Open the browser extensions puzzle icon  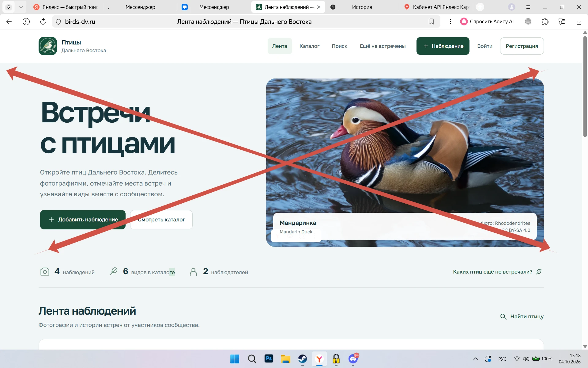[545, 21]
